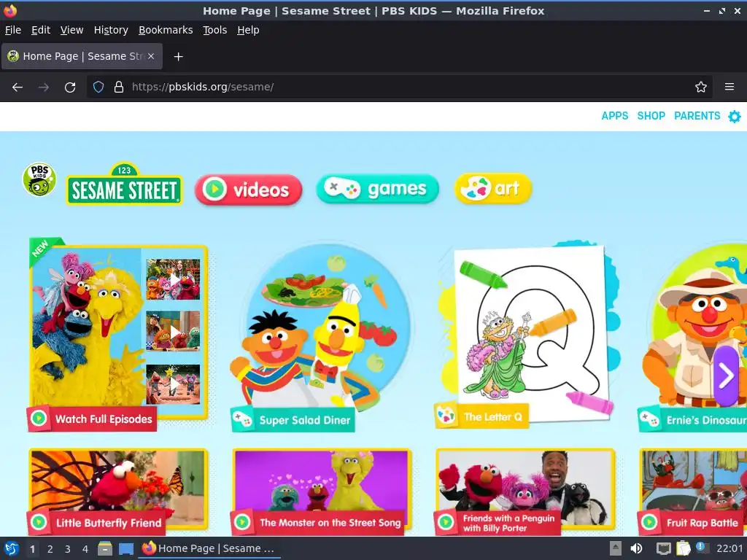Open the taskbar file manager icon
The height and width of the screenshot is (560, 747).
tap(105, 548)
